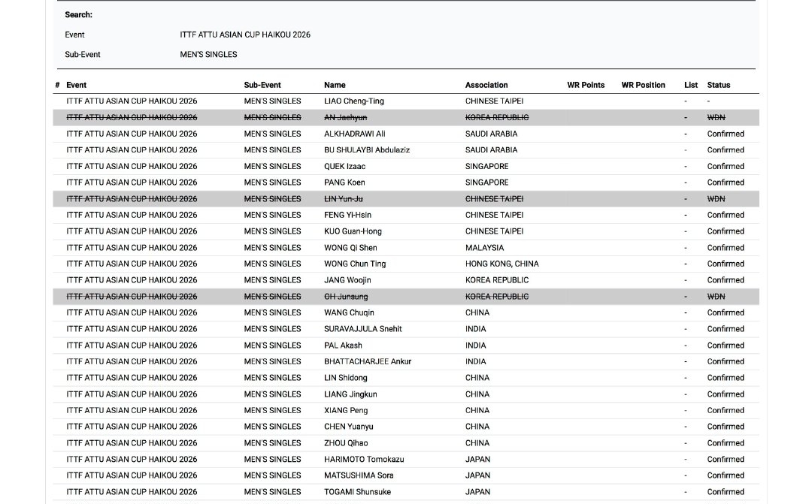Click the MALAYSIA association cell
This screenshot has width=812, height=504.
click(484, 248)
